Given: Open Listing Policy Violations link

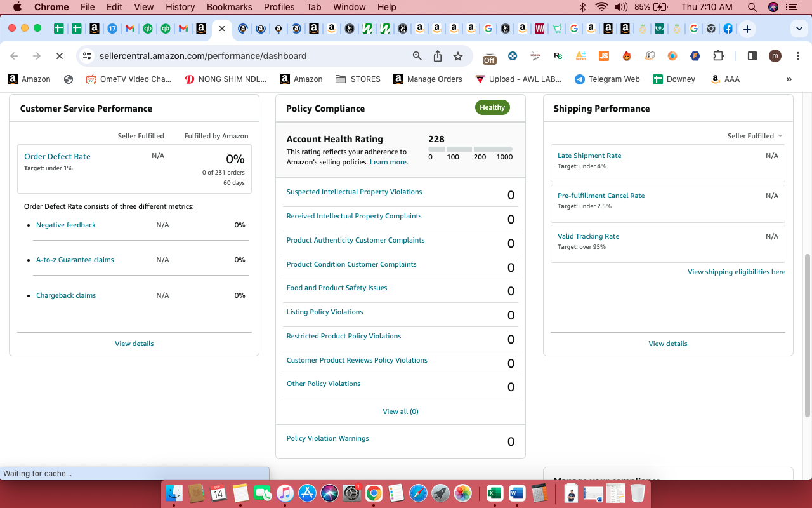Looking at the screenshot, I should [x=325, y=312].
